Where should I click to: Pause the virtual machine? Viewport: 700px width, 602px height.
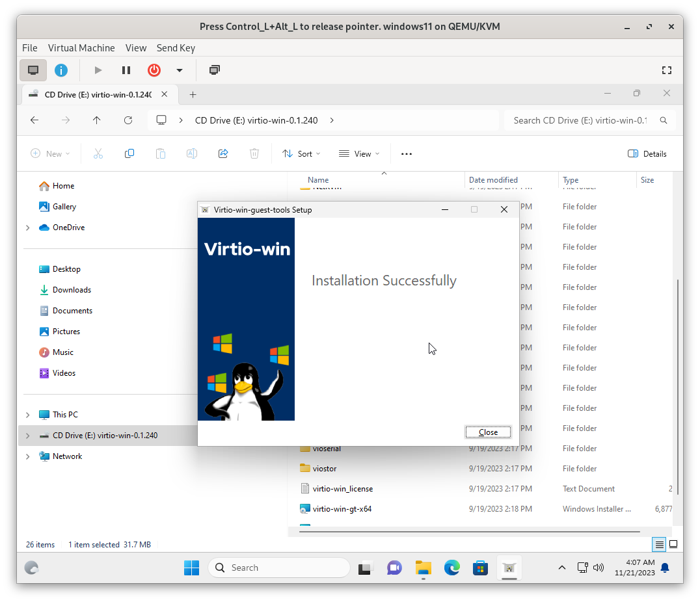[x=126, y=70]
